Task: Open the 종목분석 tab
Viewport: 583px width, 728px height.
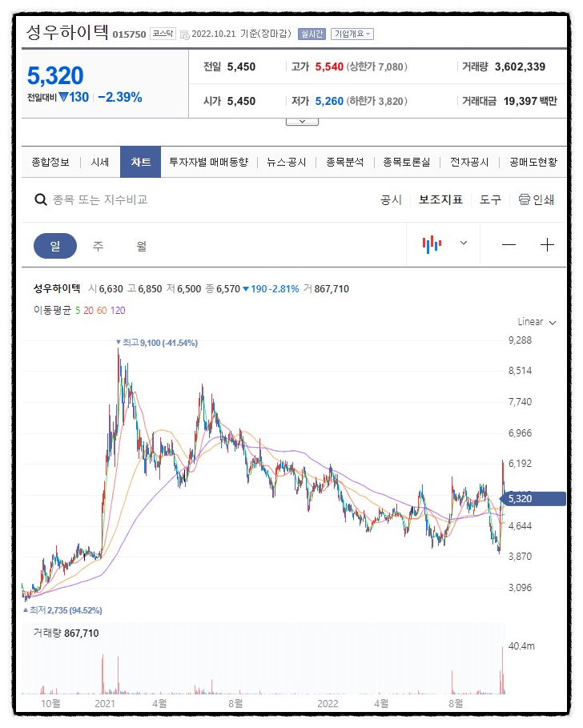Action: pos(345,162)
